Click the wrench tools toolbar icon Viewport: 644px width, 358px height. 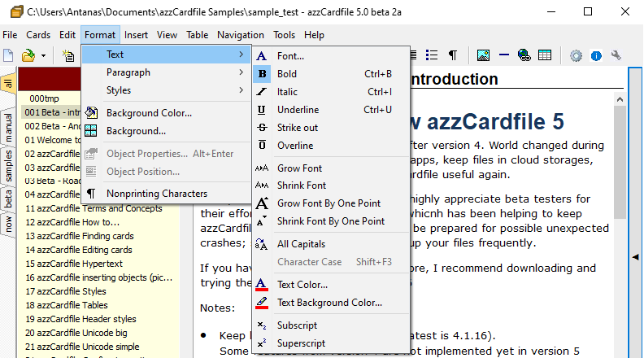coord(616,55)
